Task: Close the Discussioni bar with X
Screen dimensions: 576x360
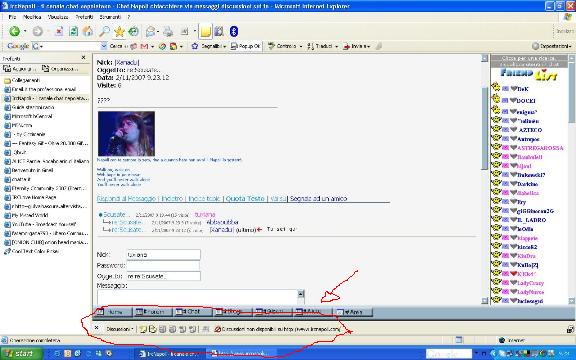Action: pyautogui.click(x=97, y=328)
